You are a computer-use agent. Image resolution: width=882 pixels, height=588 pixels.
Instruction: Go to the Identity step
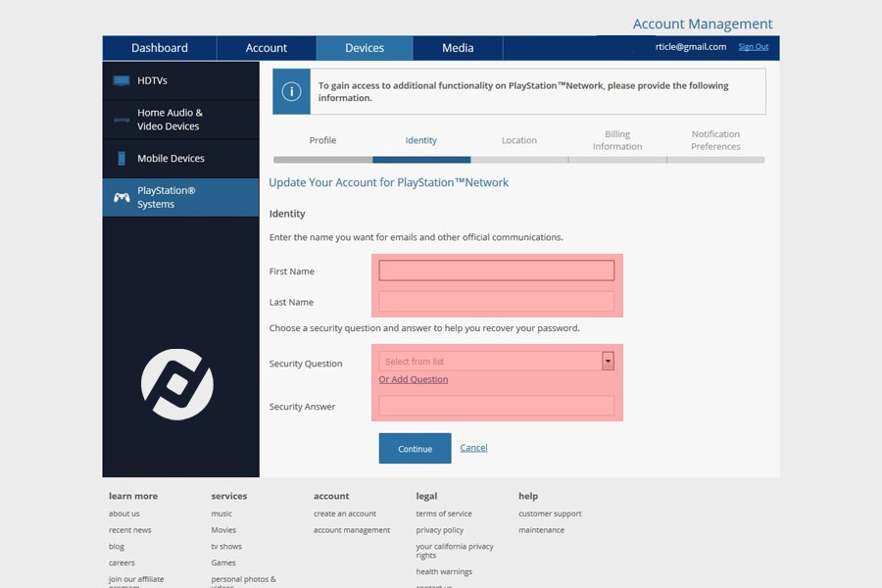[x=421, y=140]
